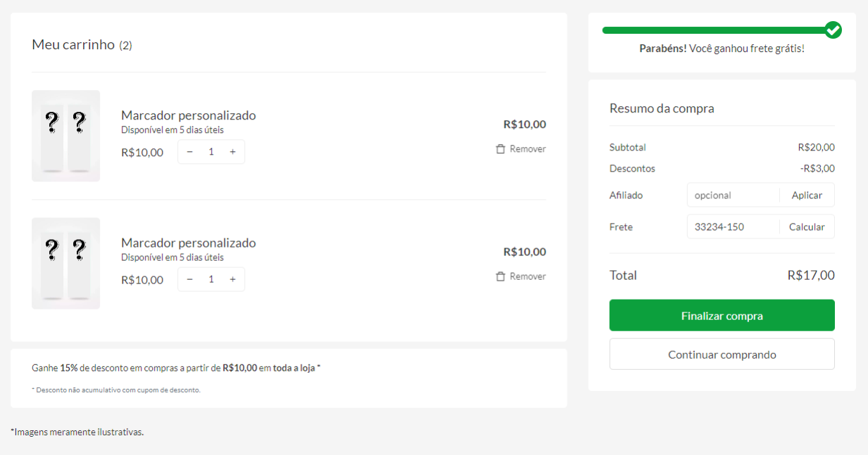Click the Frete postal code field

click(x=733, y=227)
